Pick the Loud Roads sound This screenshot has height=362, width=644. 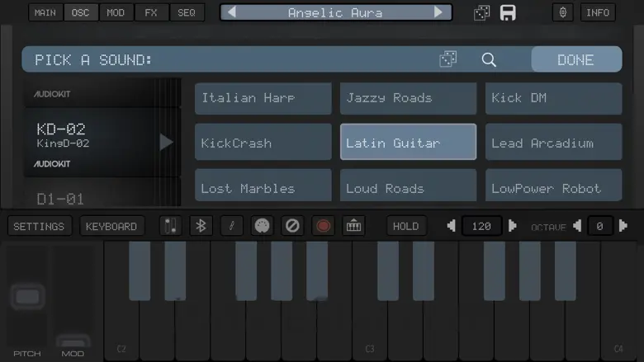[x=408, y=186]
